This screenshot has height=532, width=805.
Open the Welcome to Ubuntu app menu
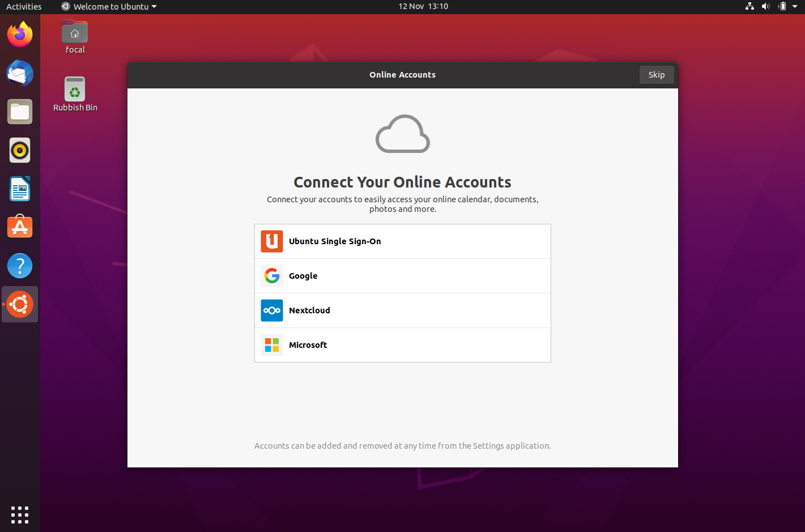109,6
